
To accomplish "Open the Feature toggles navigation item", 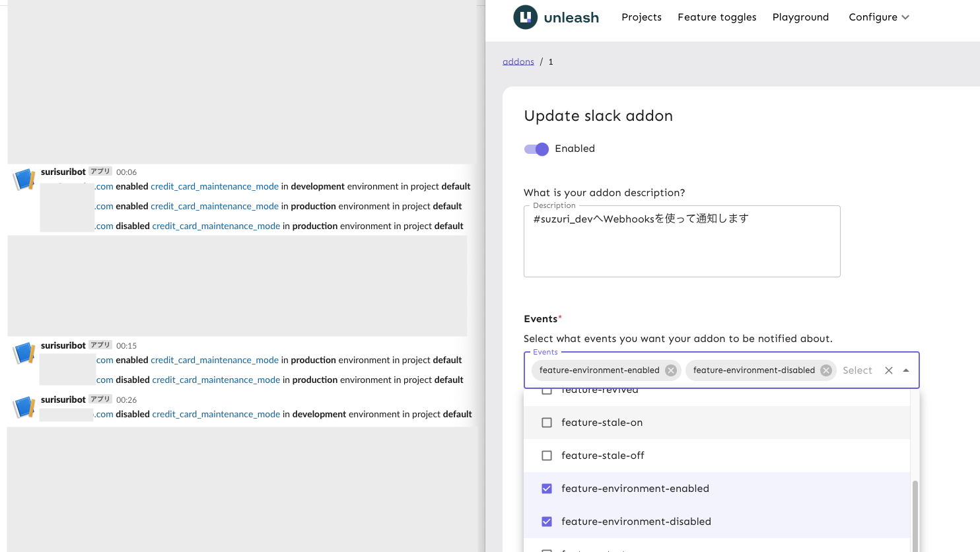I will 717,17.
